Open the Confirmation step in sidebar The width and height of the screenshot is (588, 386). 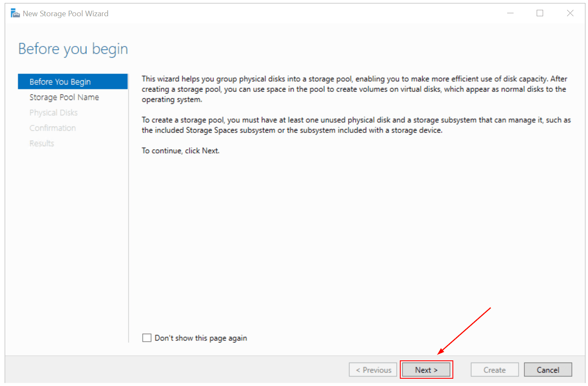click(x=53, y=128)
